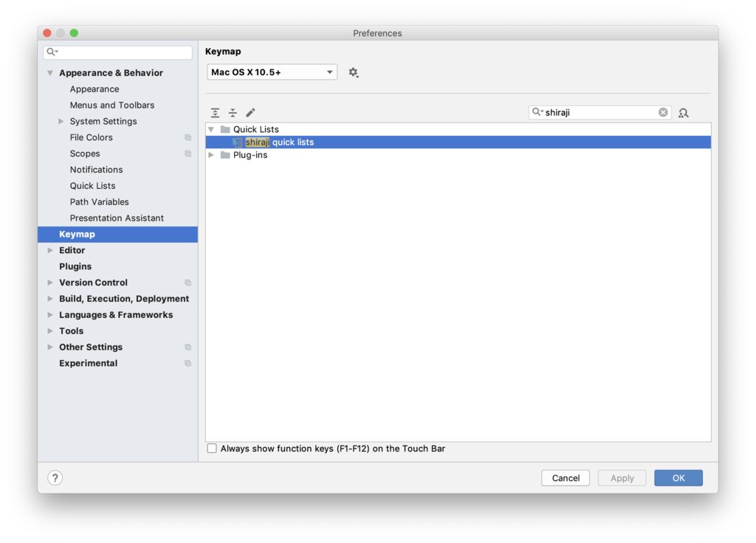Open File Colors settings

point(91,137)
